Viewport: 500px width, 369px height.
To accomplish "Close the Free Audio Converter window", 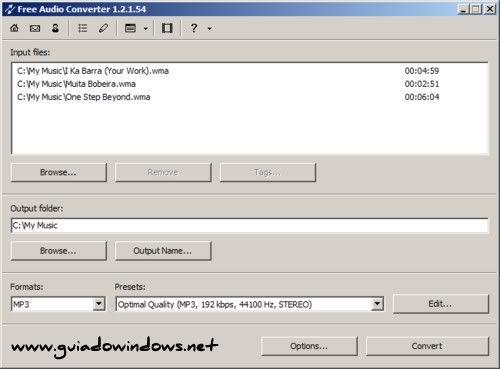I will 490,9.
